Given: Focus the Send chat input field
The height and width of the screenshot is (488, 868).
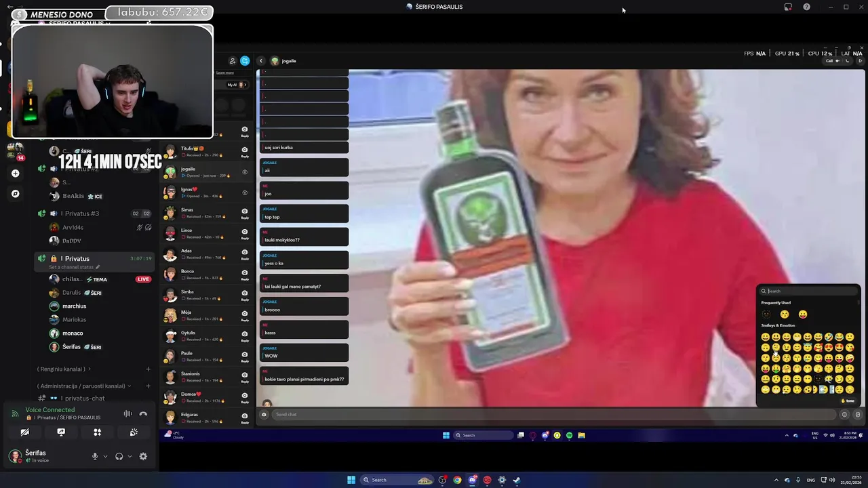Looking at the screenshot, I should 553,414.
